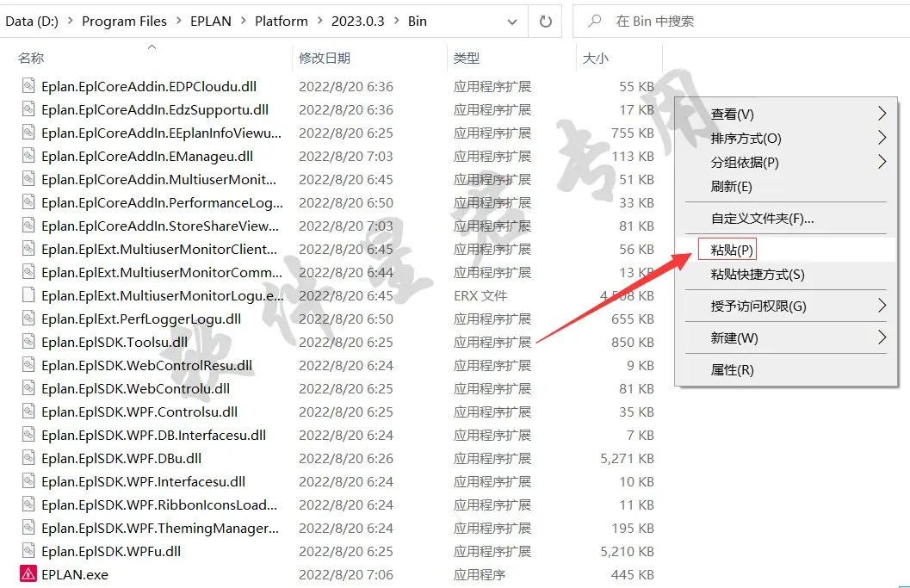Click the file icon of Eplan.EplSDK.WPF.Interfacesu.dll

(28, 480)
